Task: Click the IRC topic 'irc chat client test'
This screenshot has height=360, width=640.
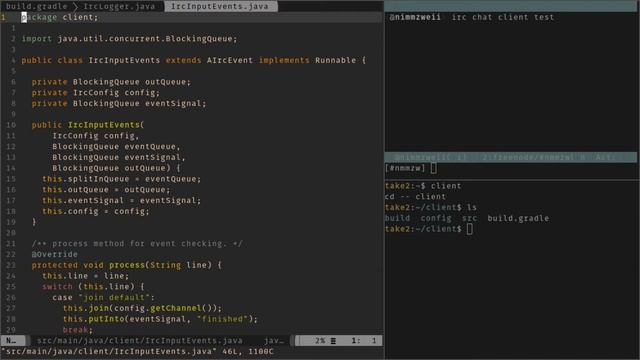Action: 502,17
